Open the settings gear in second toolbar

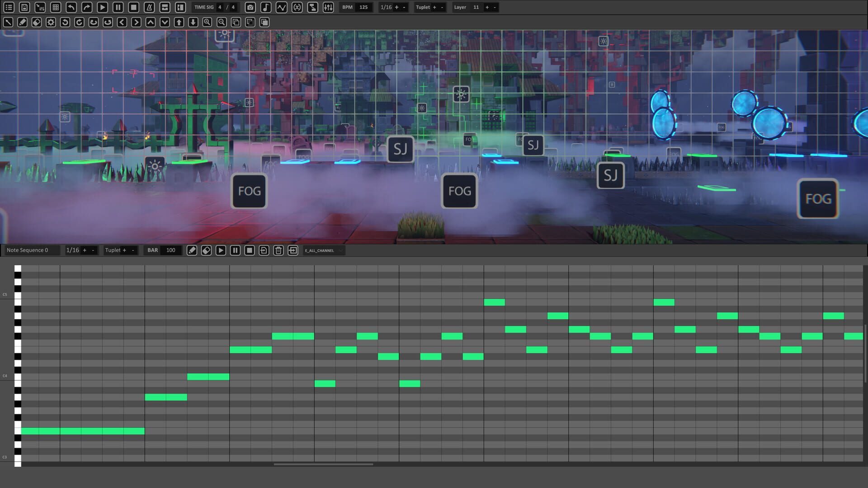point(51,22)
